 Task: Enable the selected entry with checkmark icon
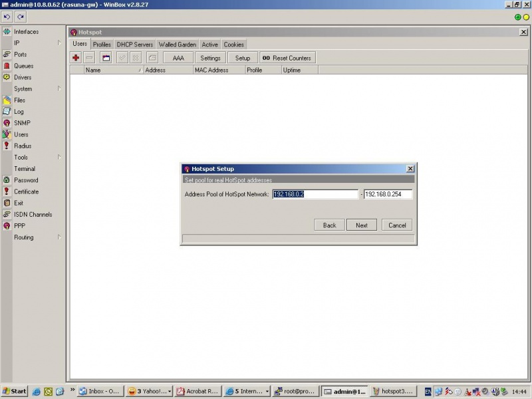[122, 57]
